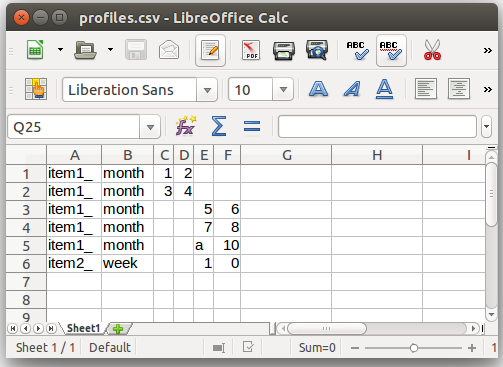This screenshot has height=367, width=503.
Task: Center text horizontally
Action: pyautogui.click(x=459, y=89)
